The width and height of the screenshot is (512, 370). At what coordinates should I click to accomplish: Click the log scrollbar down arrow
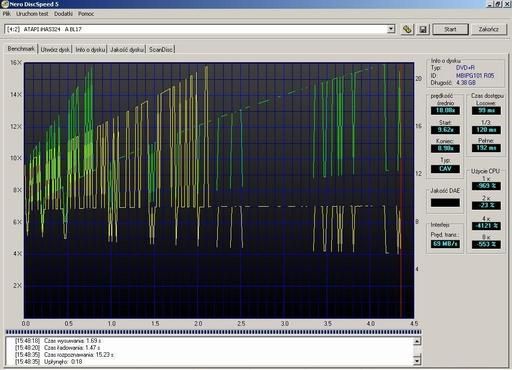[417, 361]
